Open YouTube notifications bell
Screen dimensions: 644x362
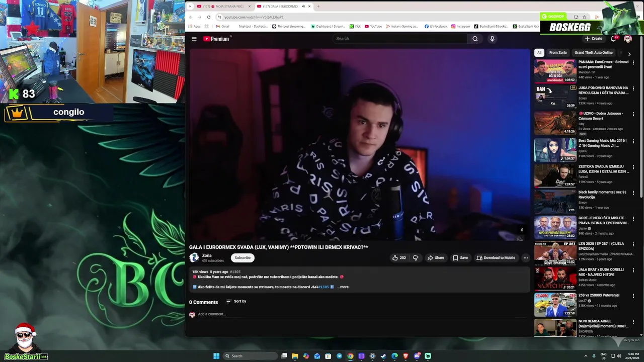click(613, 39)
